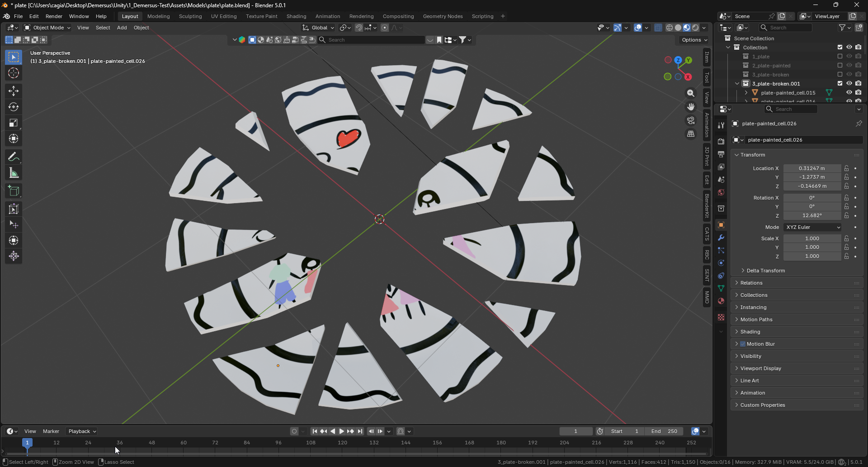
Task: Hide plate-painted_cell.015 in the viewport
Action: tap(850, 92)
